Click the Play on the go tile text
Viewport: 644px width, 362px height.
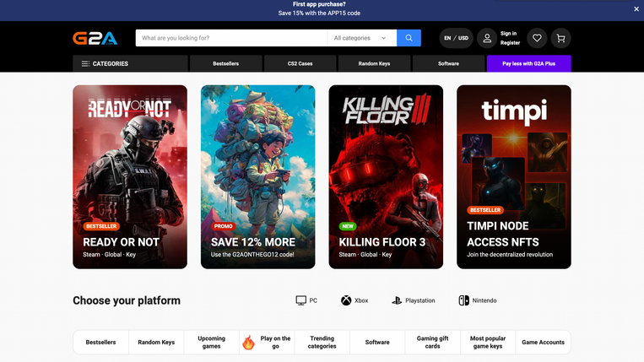pos(275,342)
